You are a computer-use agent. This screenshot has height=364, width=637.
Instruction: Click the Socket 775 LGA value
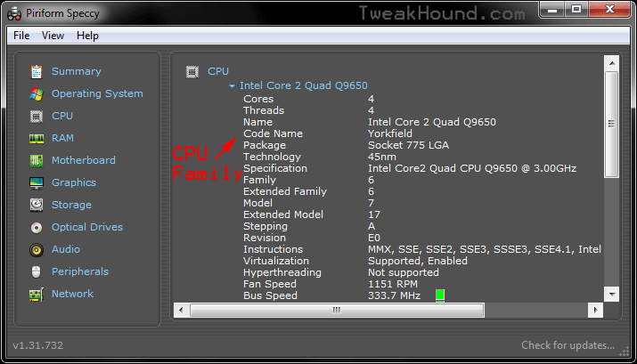tap(408, 145)
